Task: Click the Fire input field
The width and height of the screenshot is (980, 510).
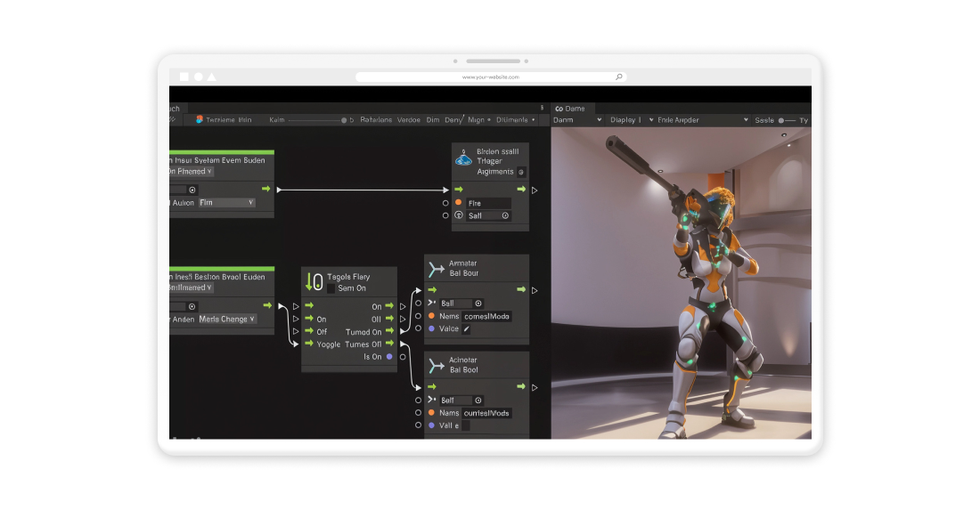Action: tap(488, 203)
